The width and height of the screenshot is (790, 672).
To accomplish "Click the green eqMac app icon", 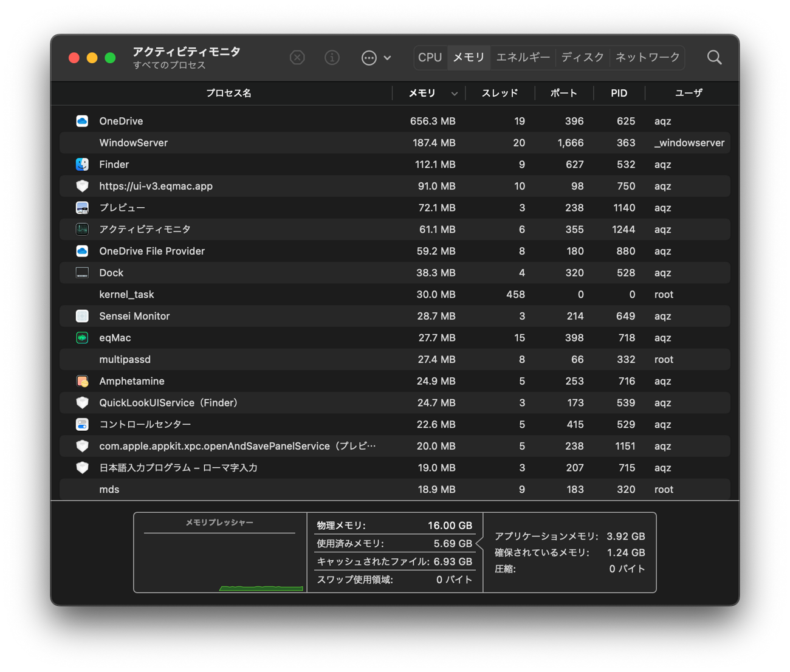I will click(x=82, y=338).
